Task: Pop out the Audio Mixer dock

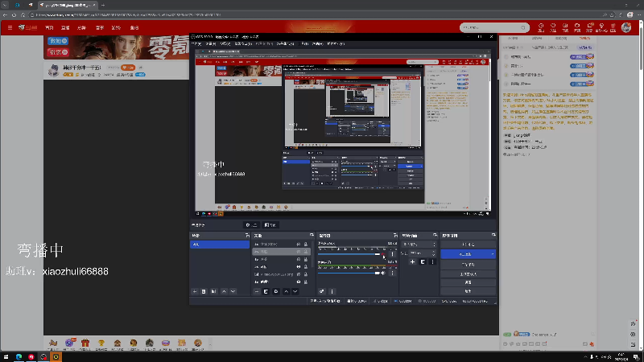Action: (x=395, y=235)
